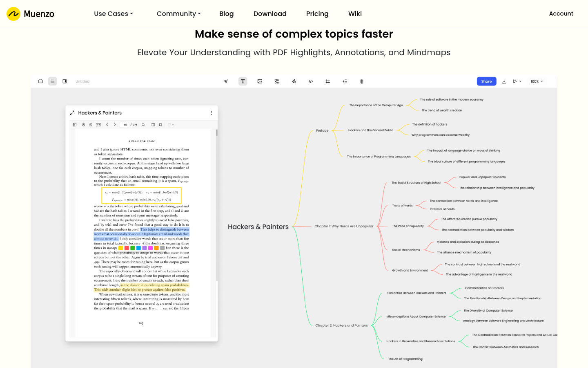Pick the green highlight color swatch
This screenshot has height=368, width=588.
pos(133,248)
